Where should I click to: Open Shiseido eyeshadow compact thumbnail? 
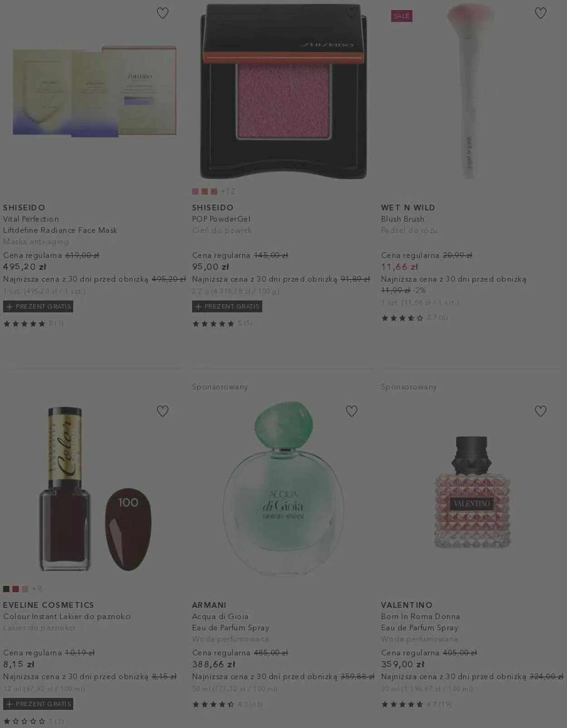[283, 91]
